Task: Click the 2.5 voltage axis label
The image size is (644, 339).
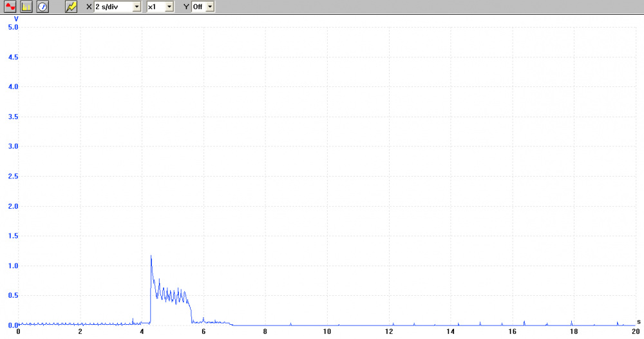Action: tap(13, 177)
